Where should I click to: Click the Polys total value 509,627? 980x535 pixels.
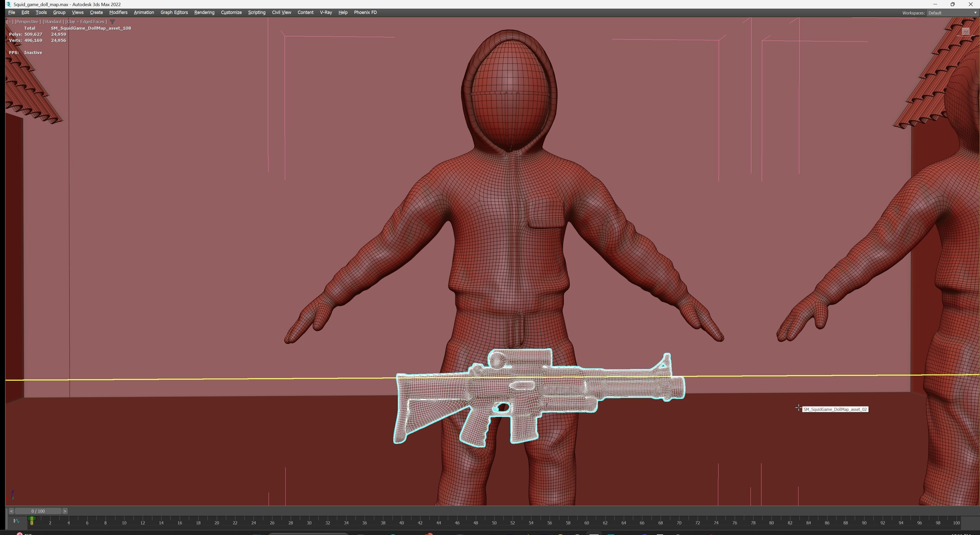[x=33, y=34]
